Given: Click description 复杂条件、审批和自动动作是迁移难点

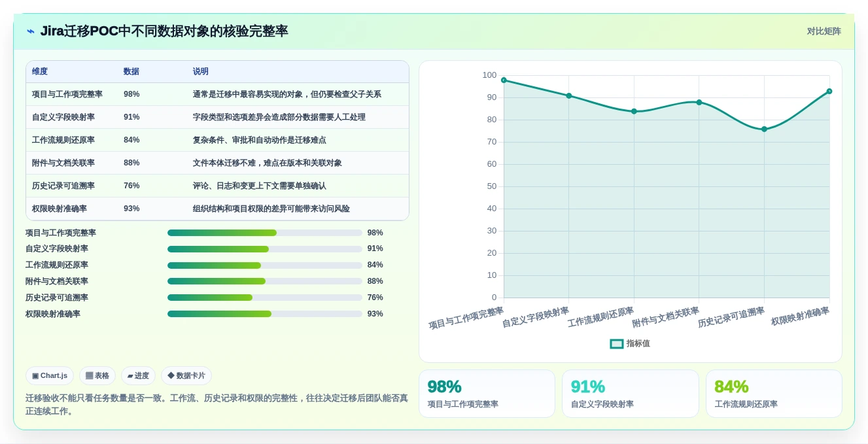Looking at the screenshot, I should (x=260, y=140).
